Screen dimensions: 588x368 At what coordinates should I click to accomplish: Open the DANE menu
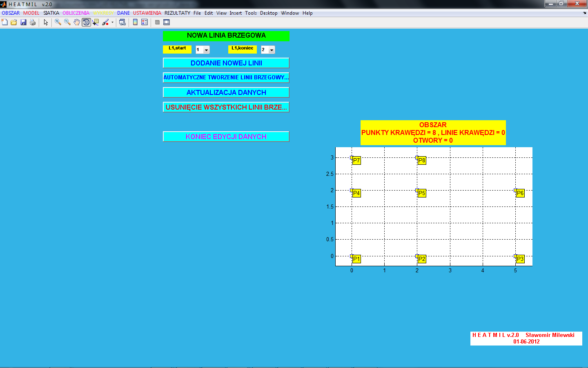[123, 13]
